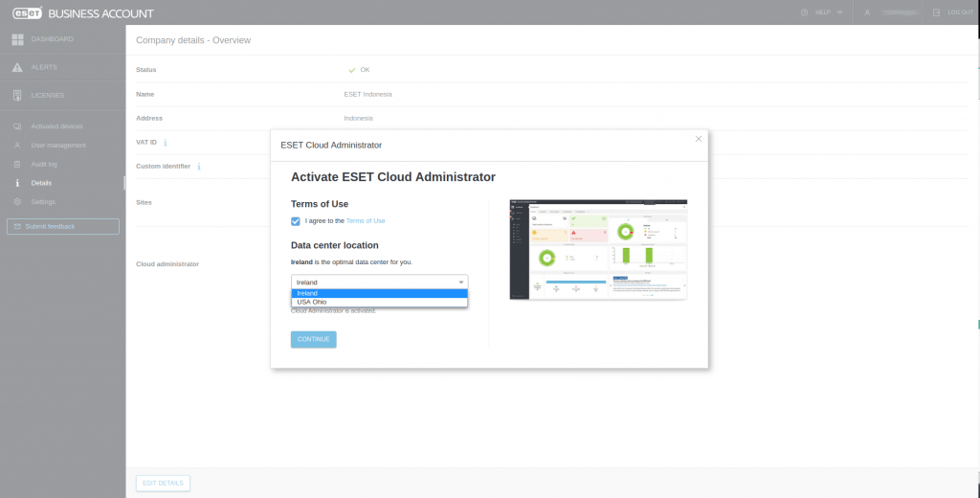
Task: Click the Sites row label
Action: click(x=144, y=203)
